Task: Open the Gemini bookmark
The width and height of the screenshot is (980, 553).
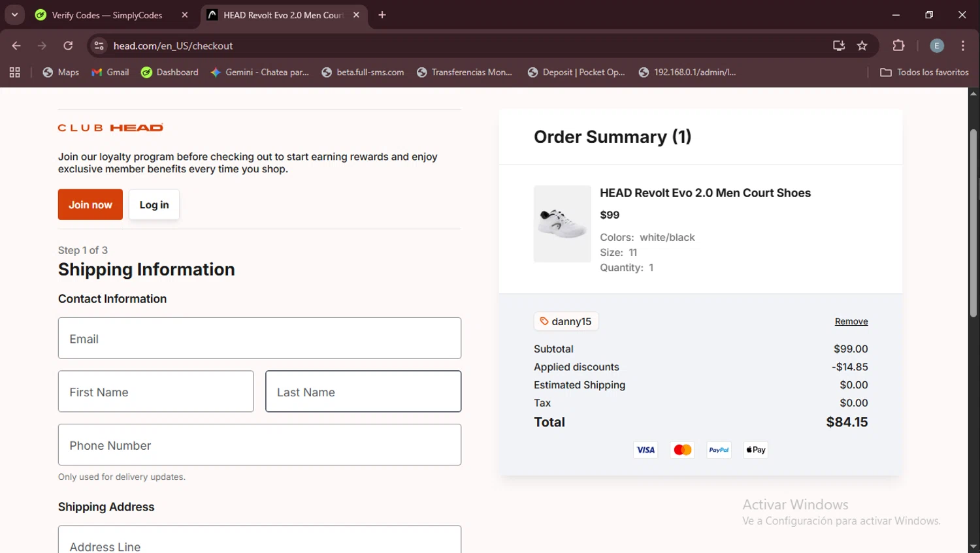Action: click(x=260, y=72)
